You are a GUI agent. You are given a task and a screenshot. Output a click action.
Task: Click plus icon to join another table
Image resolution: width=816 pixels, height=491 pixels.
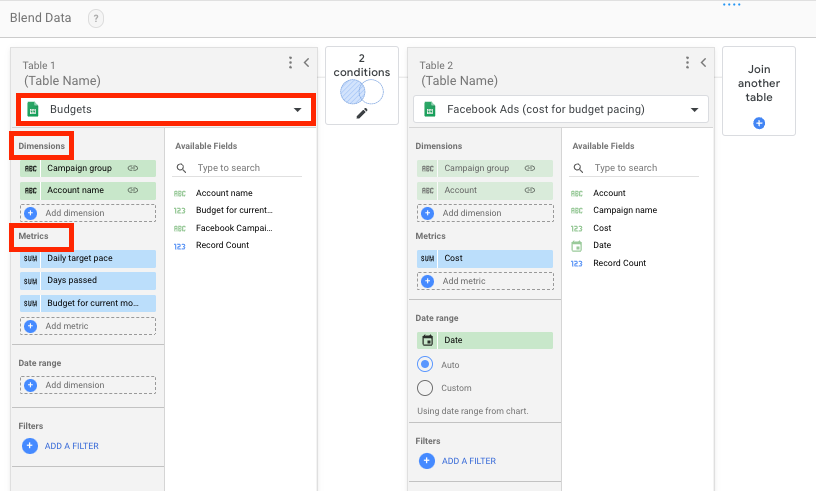click(758, 123)
